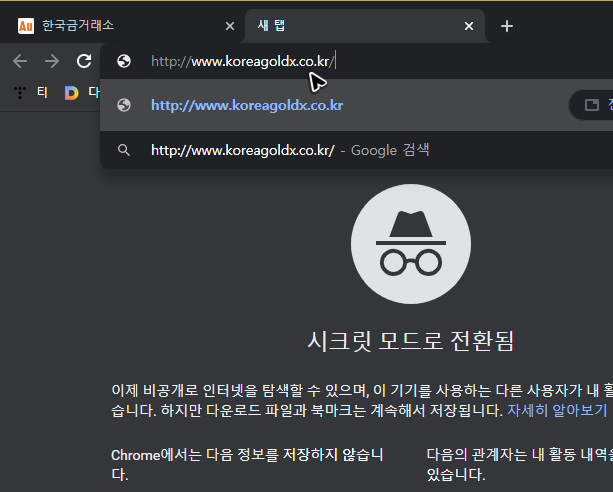Image resolution: width=613 pixels, height=492 pixels.
Task: Open the apps grid bookmark icon
Action: coord(20,93)
